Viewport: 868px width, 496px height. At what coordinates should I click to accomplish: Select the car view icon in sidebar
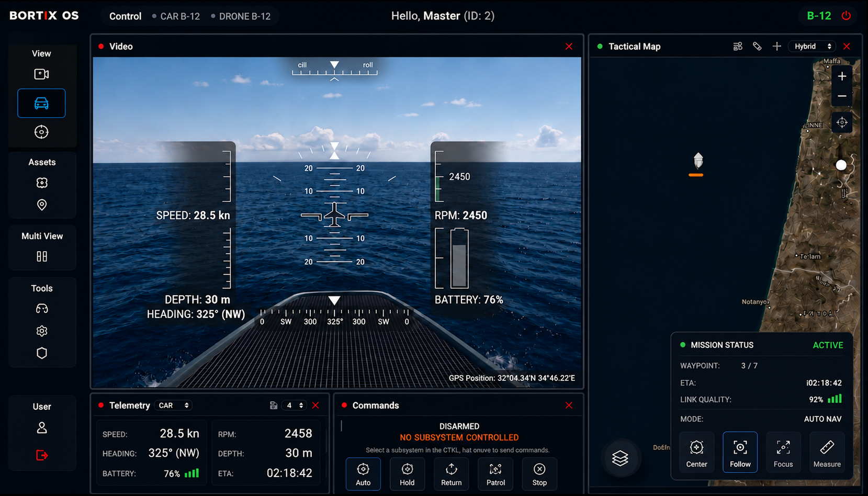pyautogui.click(x=41, y=103)
